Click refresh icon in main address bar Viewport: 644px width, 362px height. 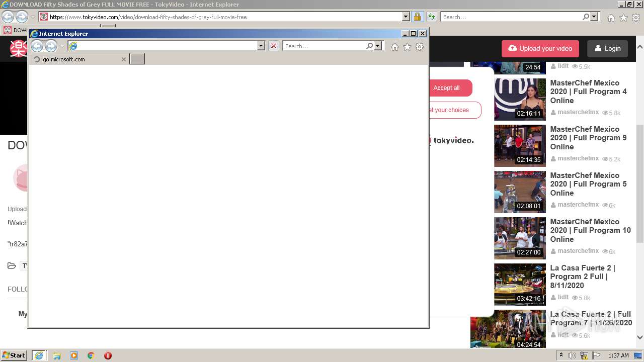431,17
